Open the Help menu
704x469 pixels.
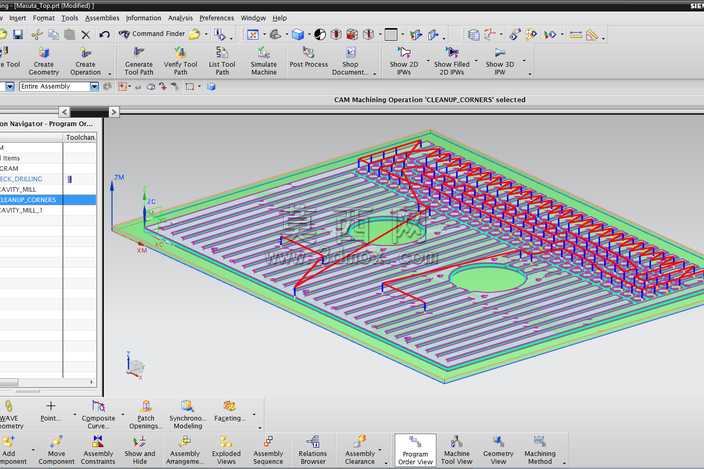(x=280, y=18)
